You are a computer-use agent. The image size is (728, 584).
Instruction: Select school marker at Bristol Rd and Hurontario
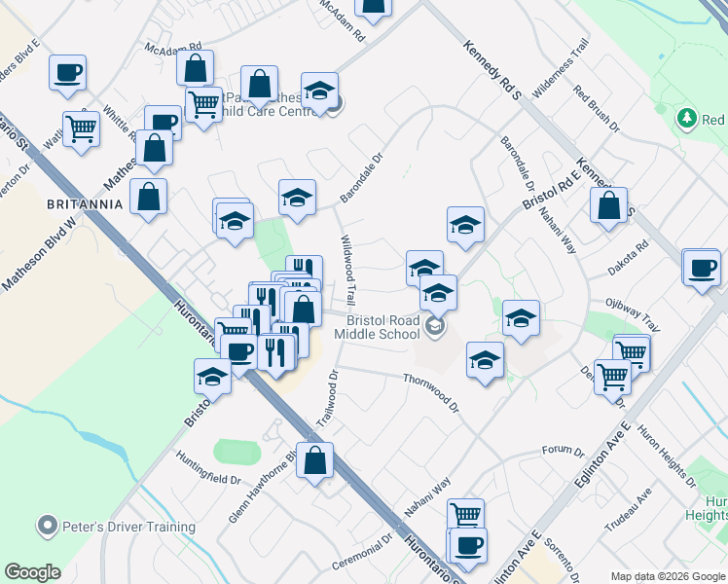tap(212, 379)
